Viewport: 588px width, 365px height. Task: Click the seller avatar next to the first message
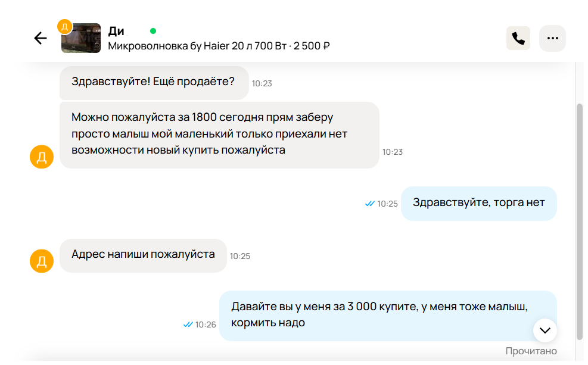pyautogui.click(x=41, y=157)
